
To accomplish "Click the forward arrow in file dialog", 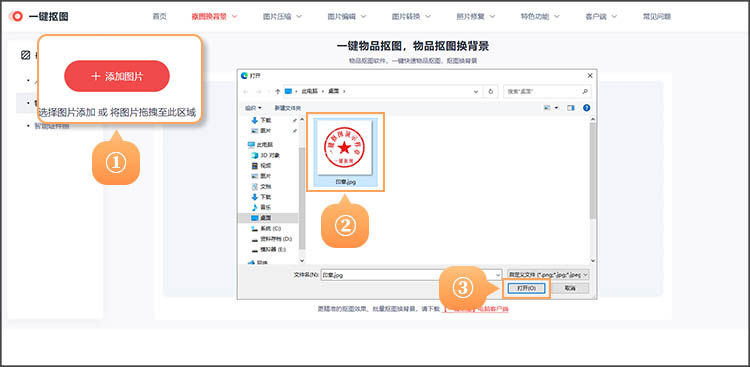I will click(258, 91).
